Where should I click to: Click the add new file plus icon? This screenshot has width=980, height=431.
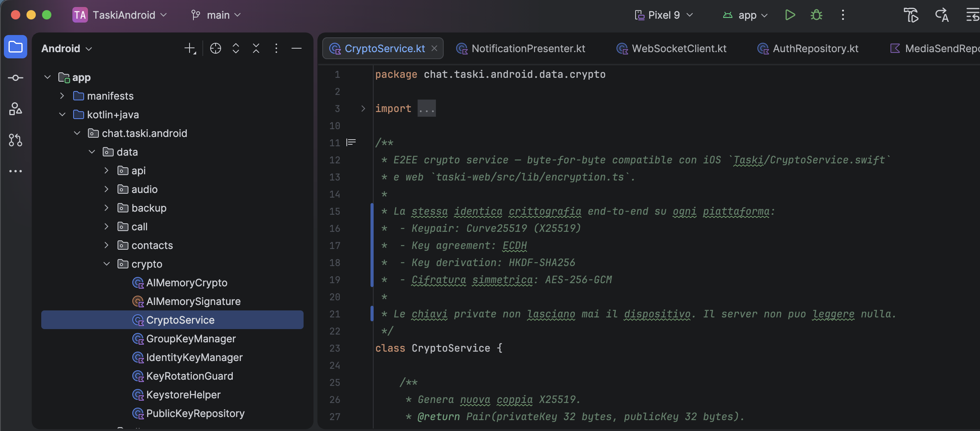coord(190,48)
